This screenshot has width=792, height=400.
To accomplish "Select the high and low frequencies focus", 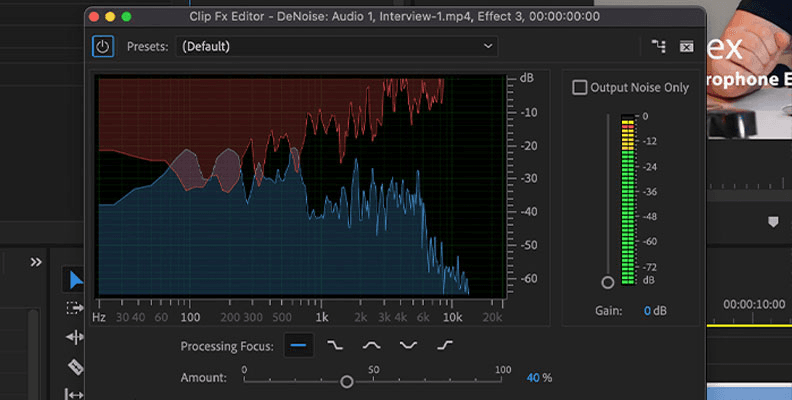I will [407, 345].
